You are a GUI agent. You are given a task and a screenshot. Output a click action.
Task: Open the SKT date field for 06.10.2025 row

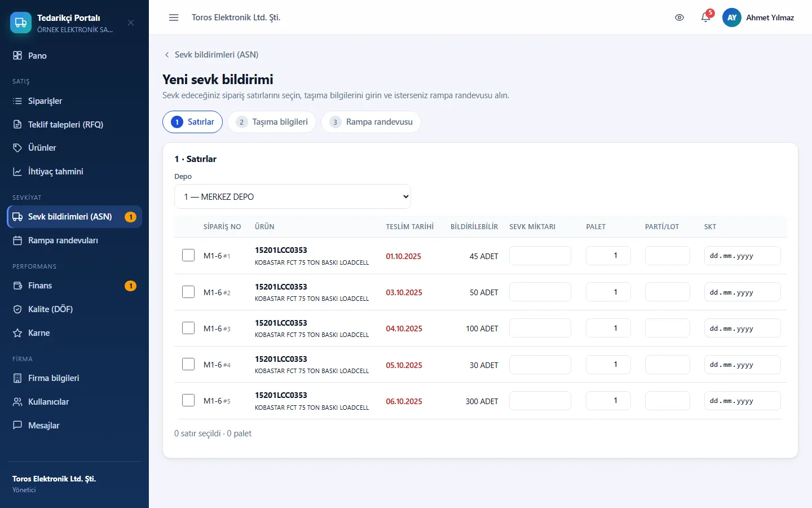click(x=743, y=401)
